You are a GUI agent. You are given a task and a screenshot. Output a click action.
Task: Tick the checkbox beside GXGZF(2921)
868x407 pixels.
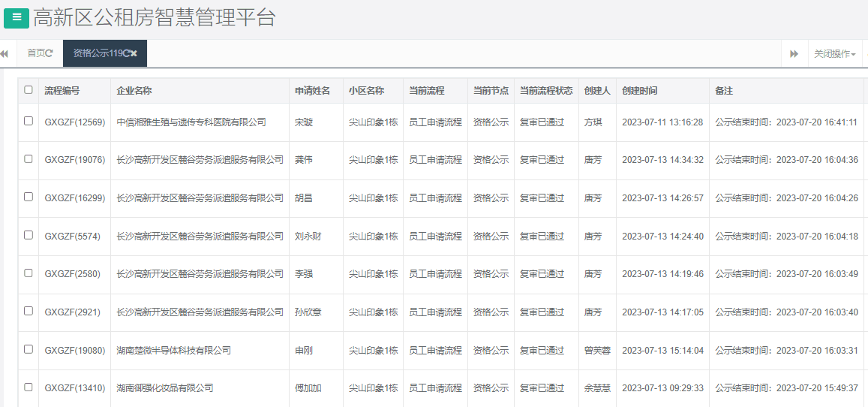[x=29, y=311]
